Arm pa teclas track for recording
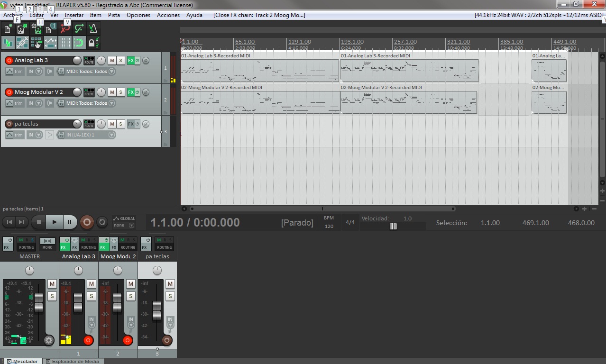The height and width of the screenshot is (364, 606). (x=9, y=124)
